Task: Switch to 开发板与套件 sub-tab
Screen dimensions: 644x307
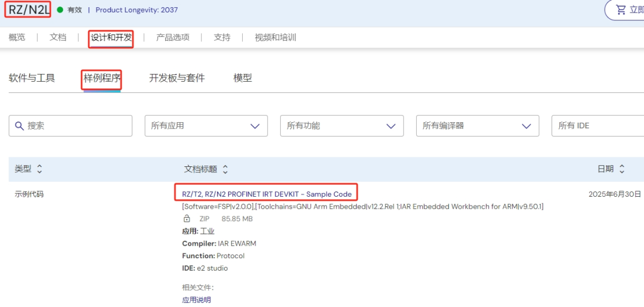Action: click(177, 78)
